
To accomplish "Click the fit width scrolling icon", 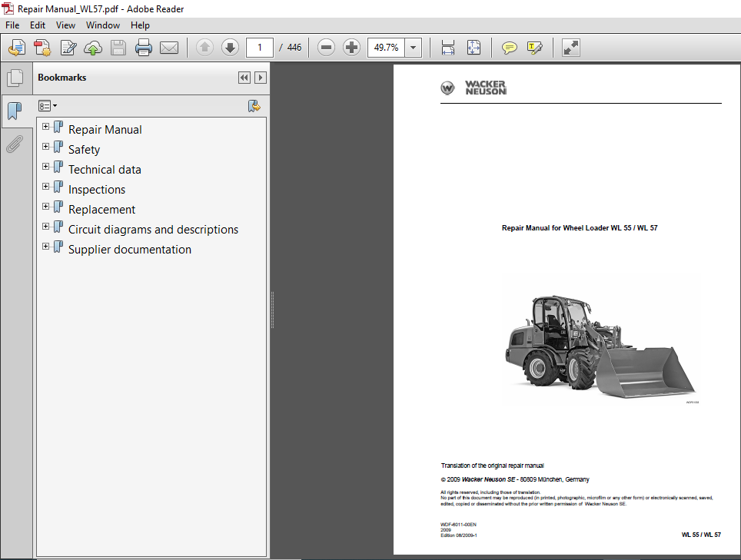I will (448, 48).
